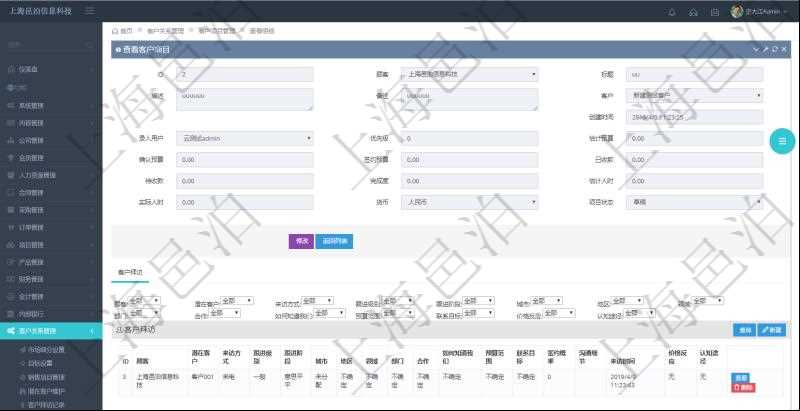Viewport: 800px width, 411px height.
Task: Collapse the panel using chevron icon
Action: 755,48
